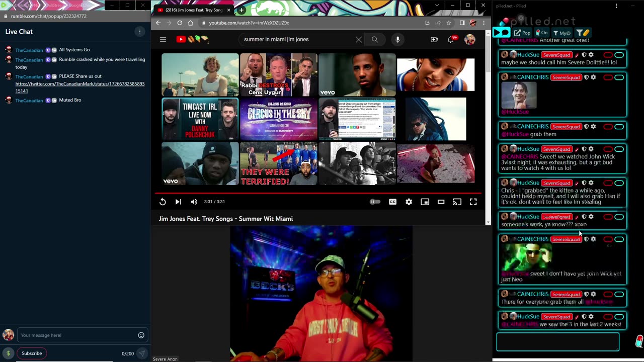Open Chrome tab search chevron
This screenshot has height=362, width=644.
[437, 5]
